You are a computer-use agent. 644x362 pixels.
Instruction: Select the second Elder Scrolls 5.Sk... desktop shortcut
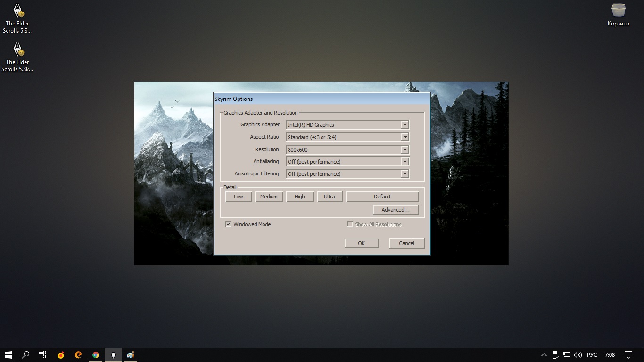(x=17, y=58)
